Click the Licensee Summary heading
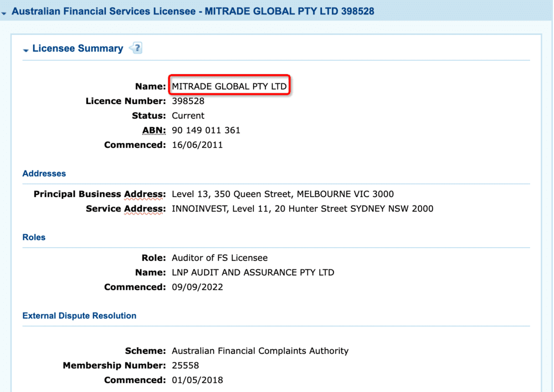The image size is (554, 392). (x=78, y=49)
